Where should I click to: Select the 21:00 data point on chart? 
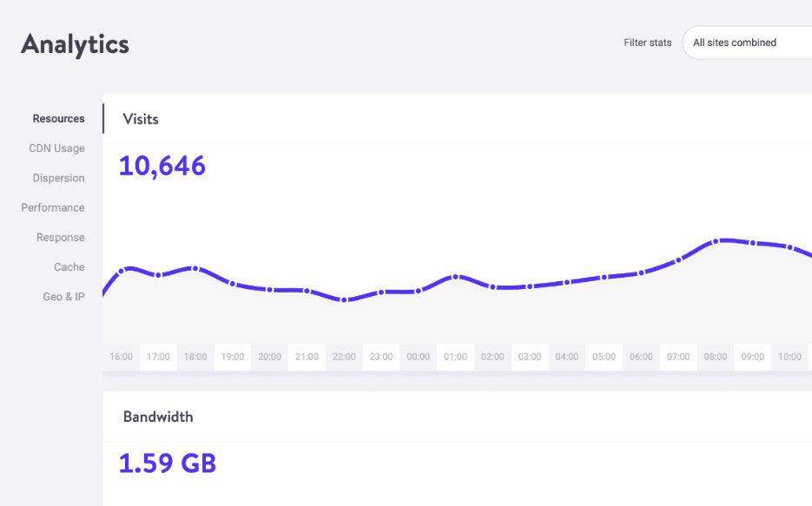pos(307,291)
